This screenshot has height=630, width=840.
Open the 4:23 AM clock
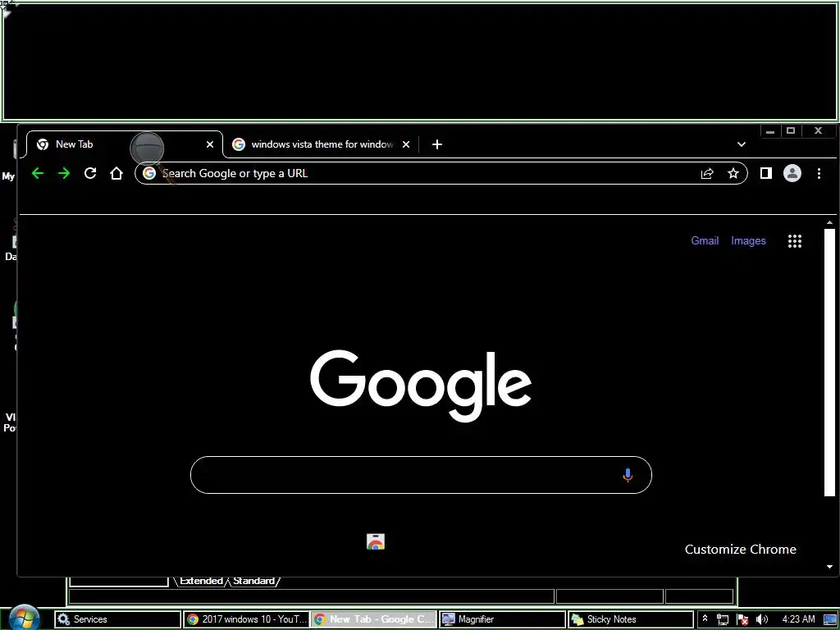pos(798,619)
